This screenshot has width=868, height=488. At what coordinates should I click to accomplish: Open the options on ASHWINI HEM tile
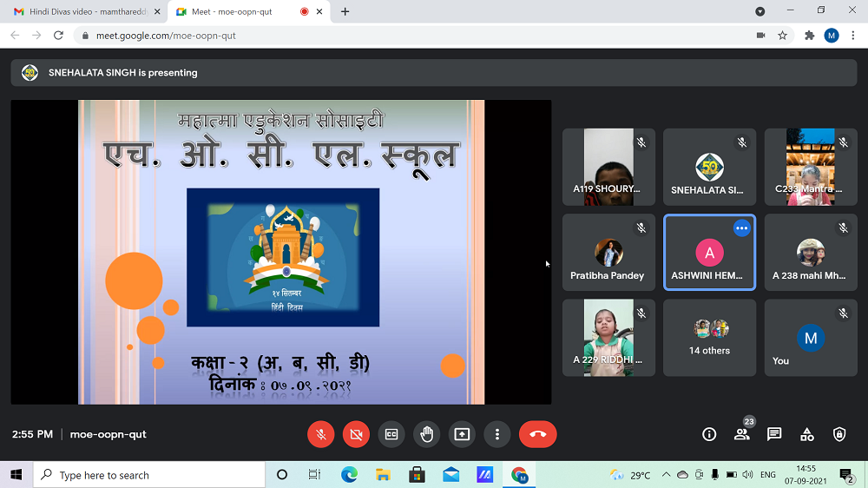(x=741, y=228)
